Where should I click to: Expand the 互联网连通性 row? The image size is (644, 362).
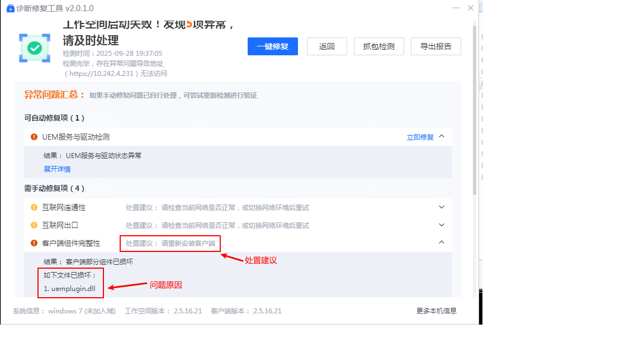point(442,207)
